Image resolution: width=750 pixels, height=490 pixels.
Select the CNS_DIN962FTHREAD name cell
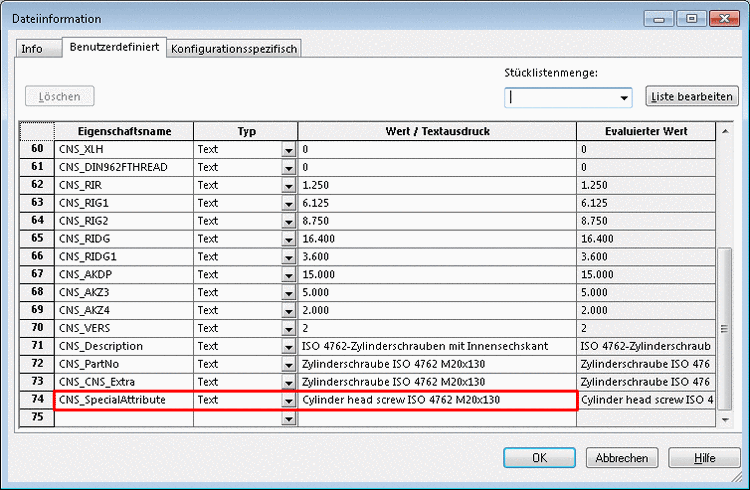pyautogui.click(x=124, y=167)
